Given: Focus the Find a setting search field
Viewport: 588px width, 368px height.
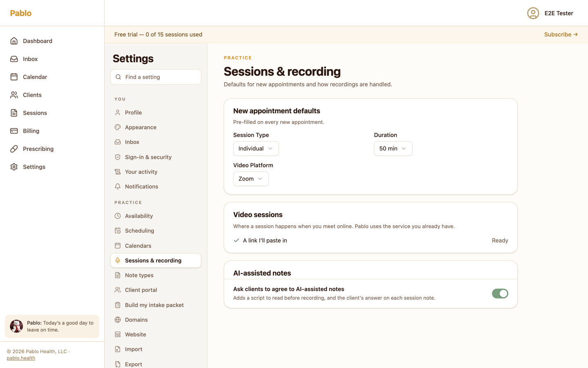Looking at the screenshot, I should click(x=156, y=77).
